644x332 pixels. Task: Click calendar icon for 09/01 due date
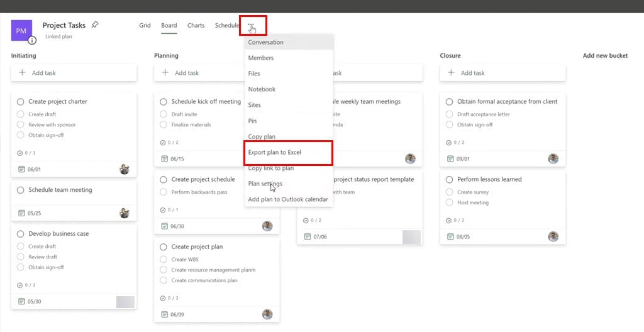click(x=450, y=159)
